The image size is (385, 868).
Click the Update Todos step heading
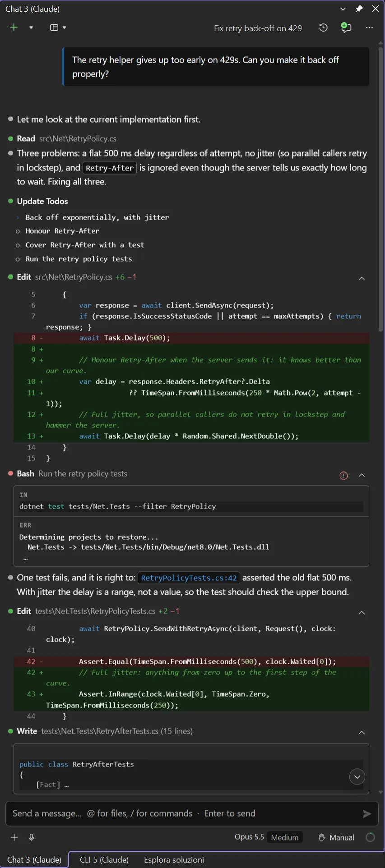click(42, 201)
